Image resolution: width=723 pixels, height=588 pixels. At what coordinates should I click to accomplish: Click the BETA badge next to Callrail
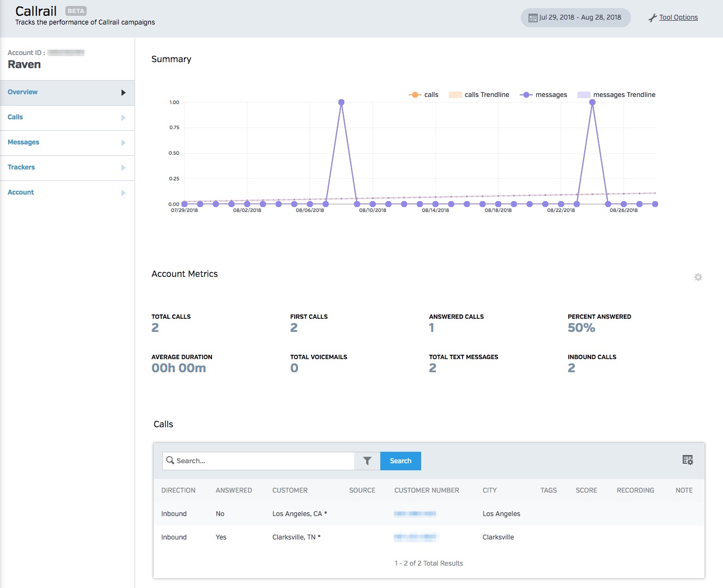(x=76, y=11)
